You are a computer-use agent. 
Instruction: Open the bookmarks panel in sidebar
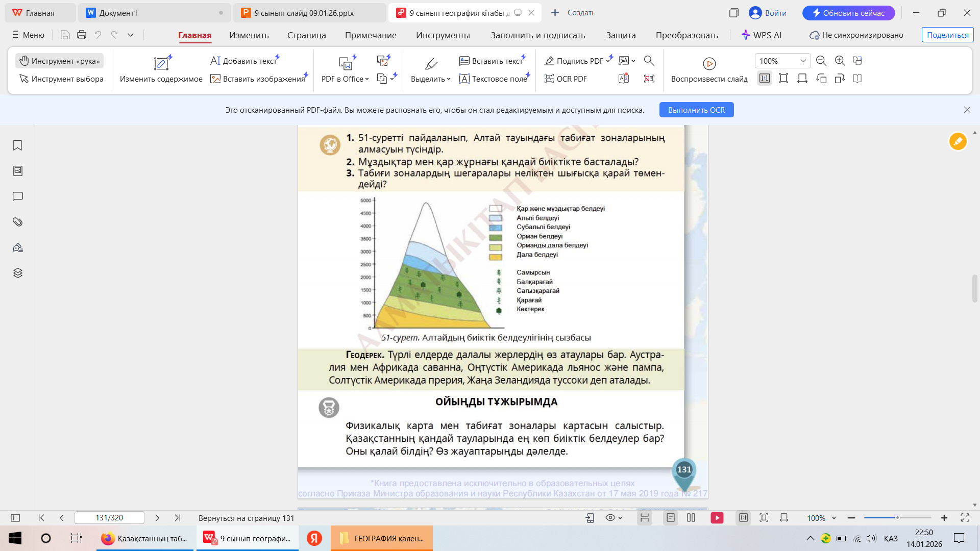(x=17, y=145)
